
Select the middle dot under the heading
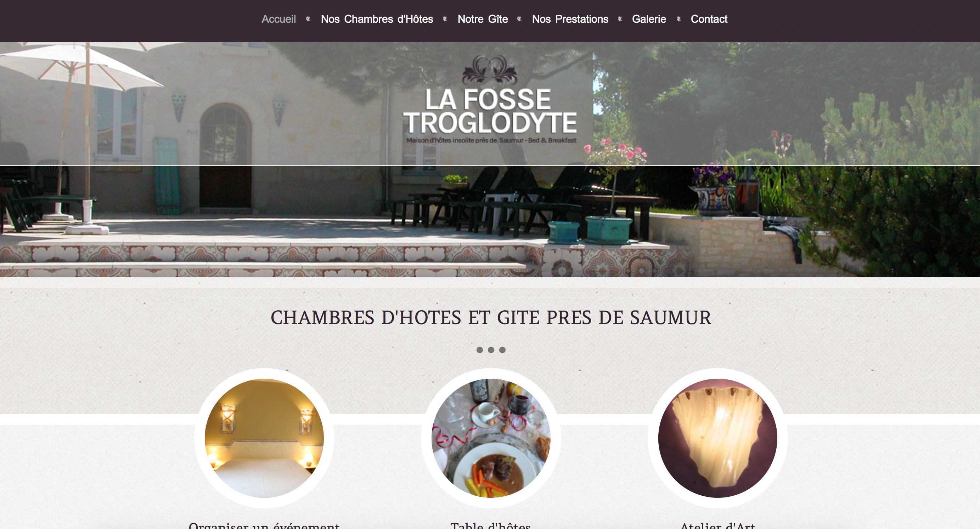(x=491, y=350)
